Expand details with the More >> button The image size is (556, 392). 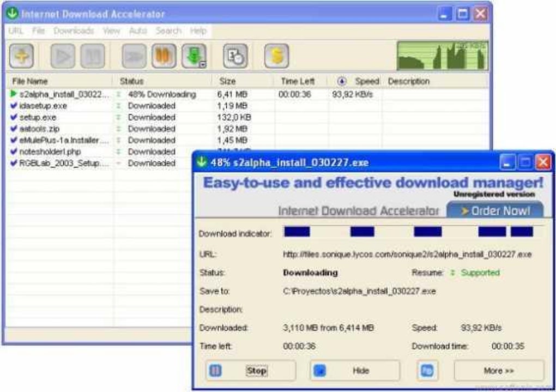tap(499, 371)
